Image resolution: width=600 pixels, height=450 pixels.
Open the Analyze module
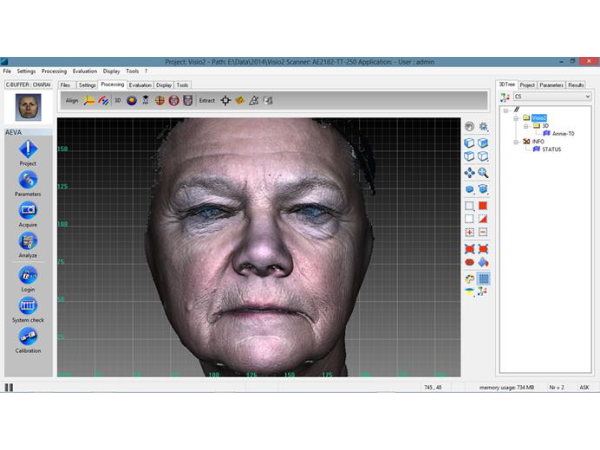pos(28,245)
